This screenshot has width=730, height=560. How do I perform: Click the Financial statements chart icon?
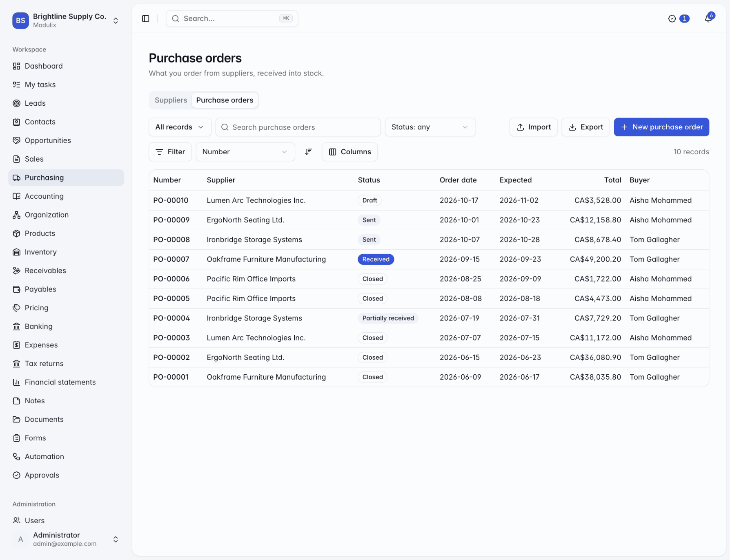16,382
